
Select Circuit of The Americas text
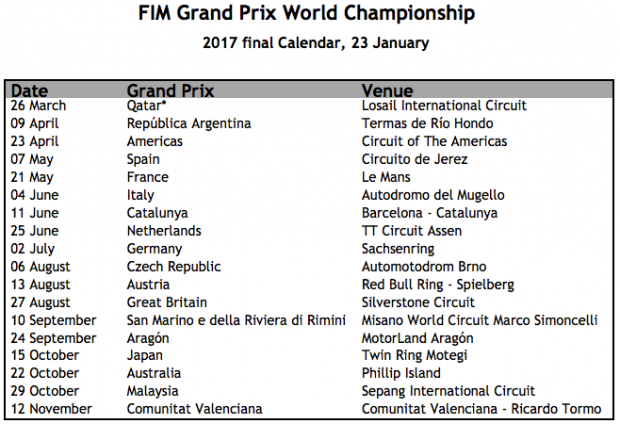point(437,141)
